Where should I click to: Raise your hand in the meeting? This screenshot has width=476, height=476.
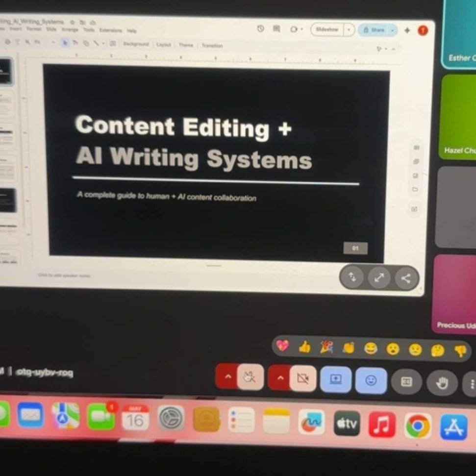click(442, 383)
